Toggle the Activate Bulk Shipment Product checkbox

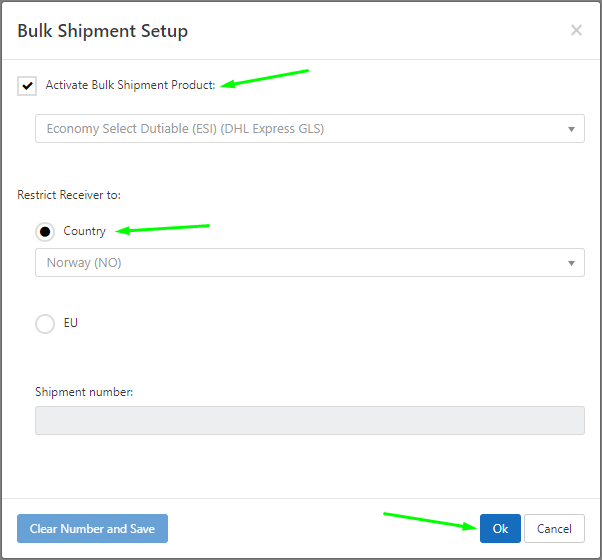tap(27, 86)
